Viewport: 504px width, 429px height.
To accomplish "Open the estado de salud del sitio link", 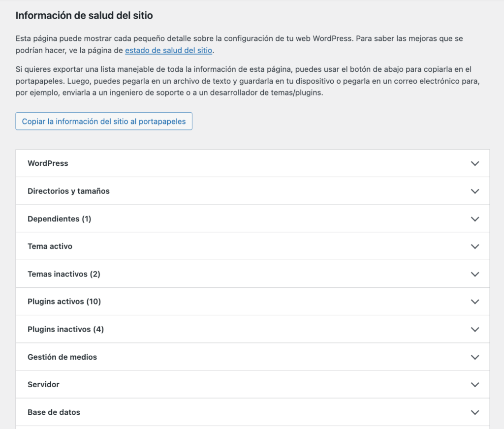I will pos(169,50).
